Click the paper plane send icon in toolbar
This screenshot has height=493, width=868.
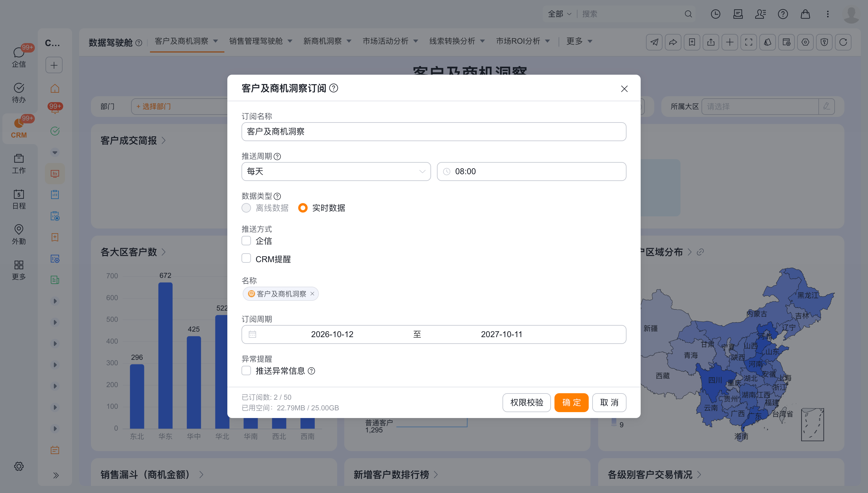click(654, 42)
